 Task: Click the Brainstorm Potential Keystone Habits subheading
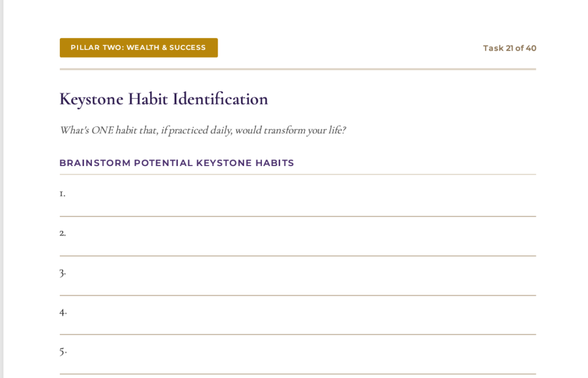click(x=176, y=163)
